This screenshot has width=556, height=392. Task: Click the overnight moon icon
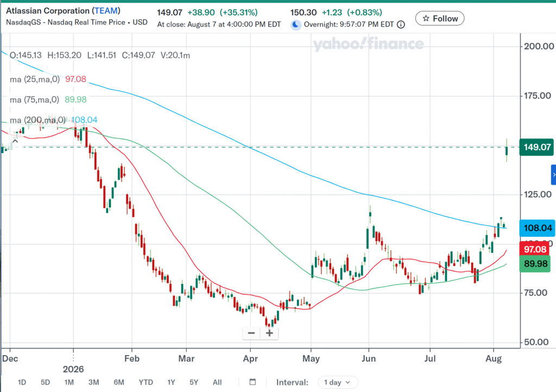coord(296,24)
